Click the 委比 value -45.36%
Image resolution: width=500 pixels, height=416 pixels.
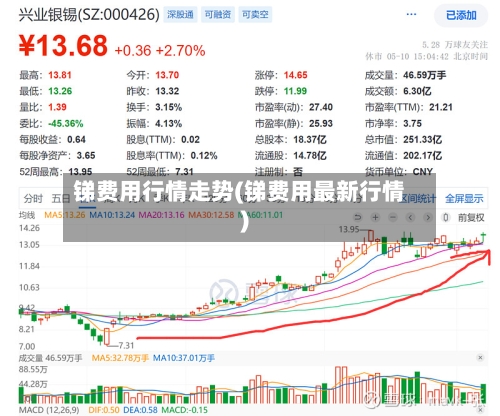click(66, 124)
